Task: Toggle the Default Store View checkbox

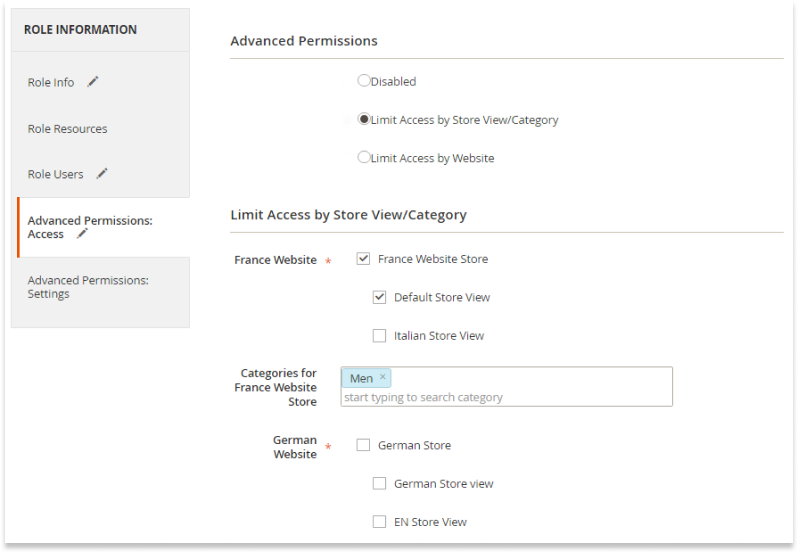Action: click(x=380, y=297)
